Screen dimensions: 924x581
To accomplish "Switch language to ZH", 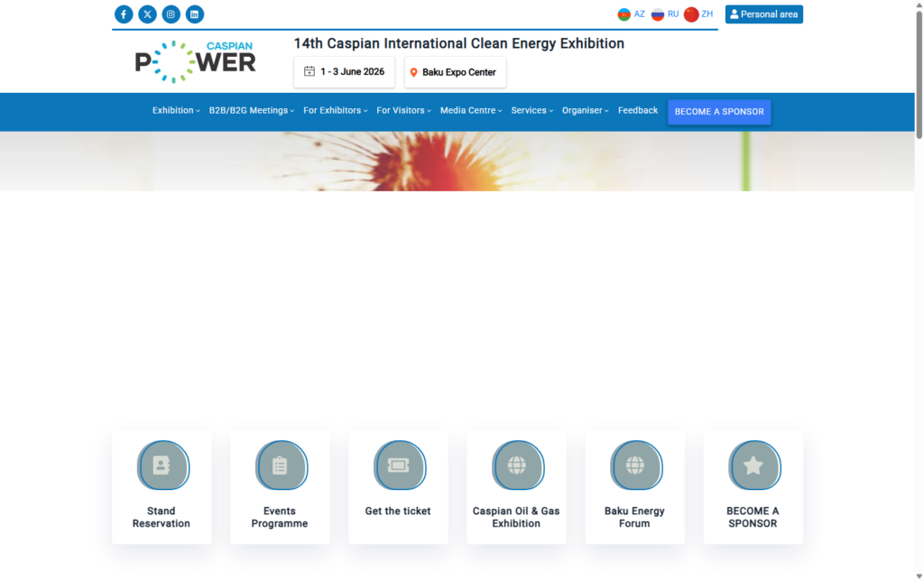I will [x=698, y=14].
